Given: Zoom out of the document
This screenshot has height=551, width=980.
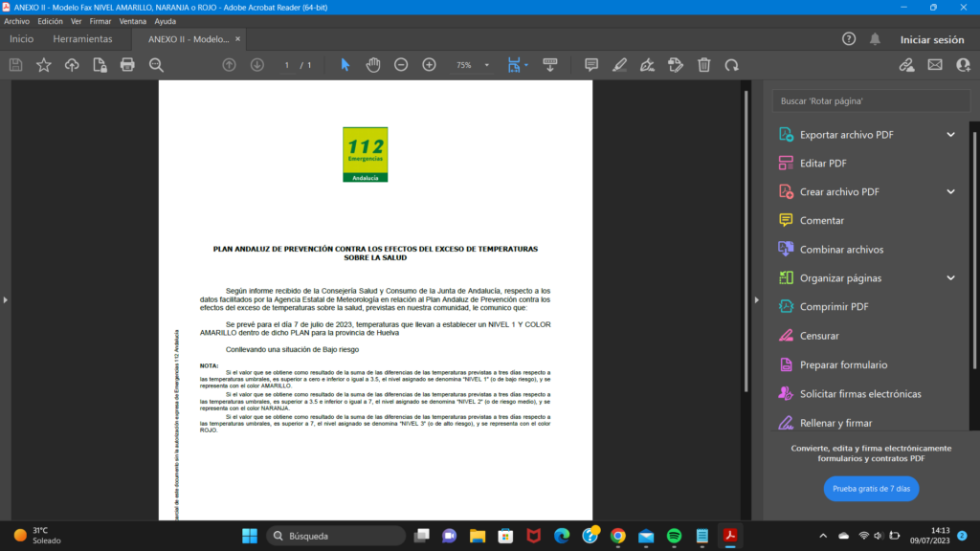Looking at the screenshot, I should coord(400,65).
